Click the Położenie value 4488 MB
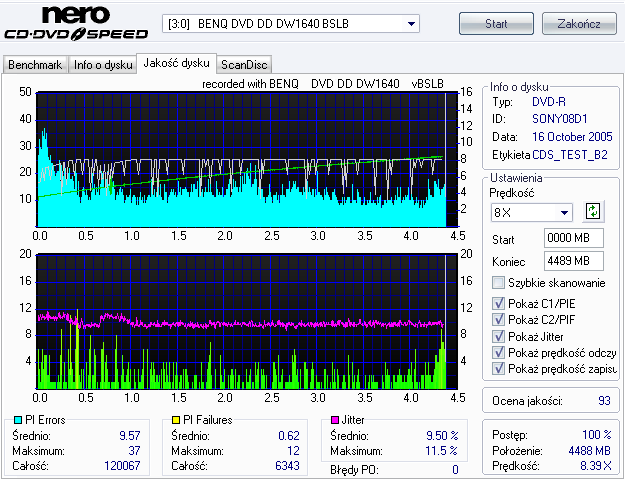625x480 pixels. coord(590,451)
